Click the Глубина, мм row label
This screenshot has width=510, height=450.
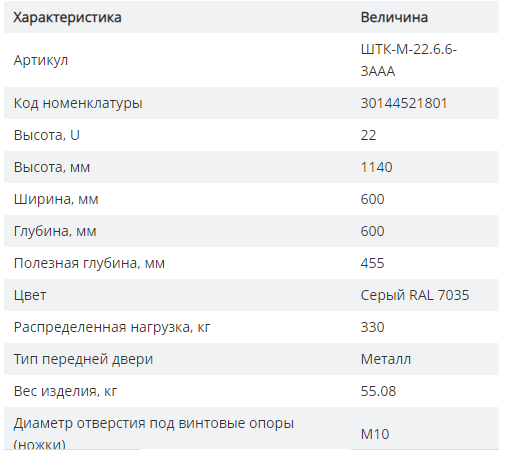55,231
